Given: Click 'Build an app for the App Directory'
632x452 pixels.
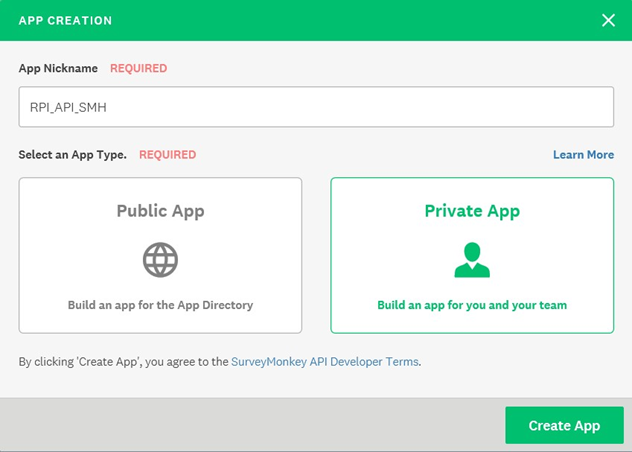Looking at the screenshot, I should pos(160,305).
